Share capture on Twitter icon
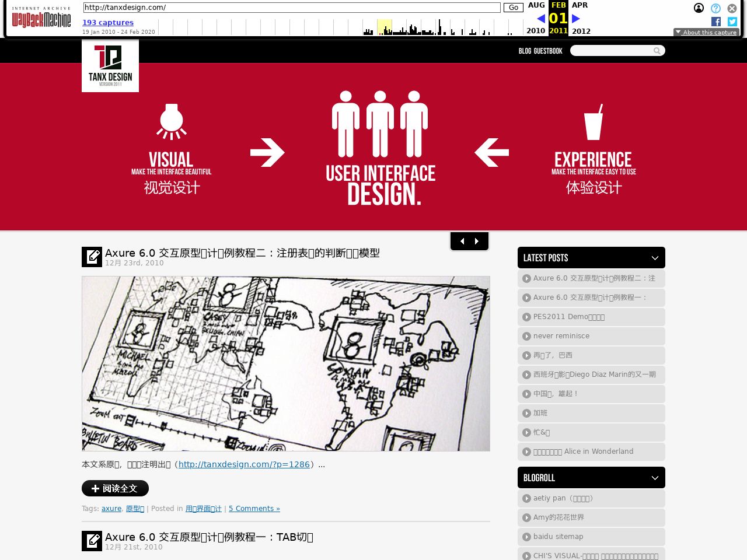The image size is (747, 560). tap(732, 22)
